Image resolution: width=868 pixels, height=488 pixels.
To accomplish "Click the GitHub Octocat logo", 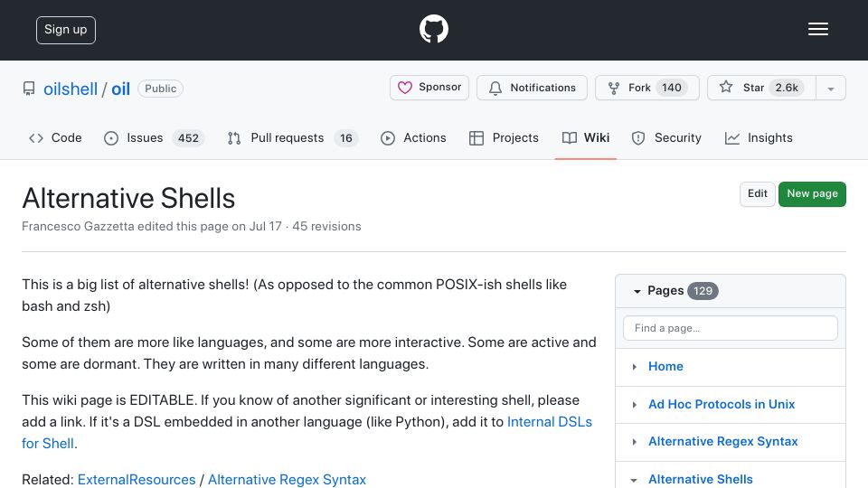I will [x=433, y=29].
